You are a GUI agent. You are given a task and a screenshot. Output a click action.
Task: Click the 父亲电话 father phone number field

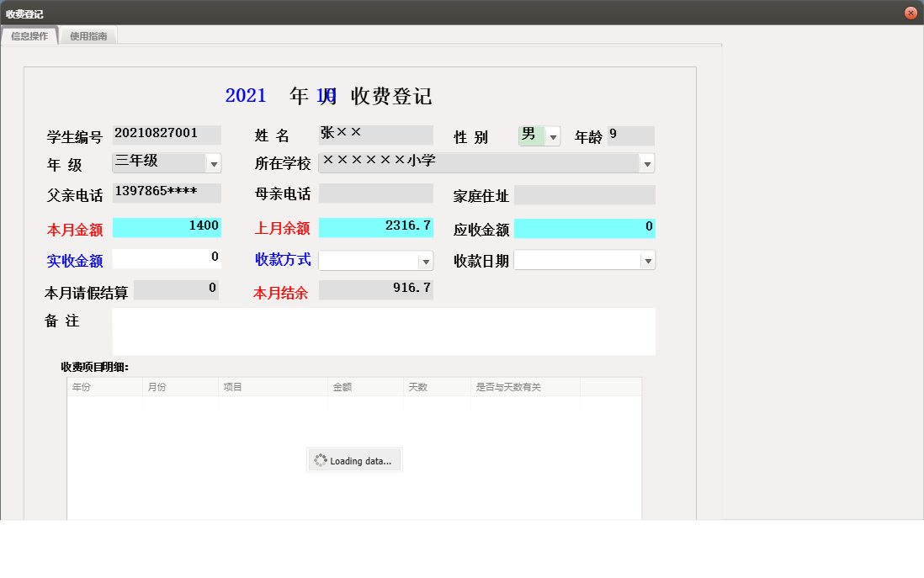166,193
